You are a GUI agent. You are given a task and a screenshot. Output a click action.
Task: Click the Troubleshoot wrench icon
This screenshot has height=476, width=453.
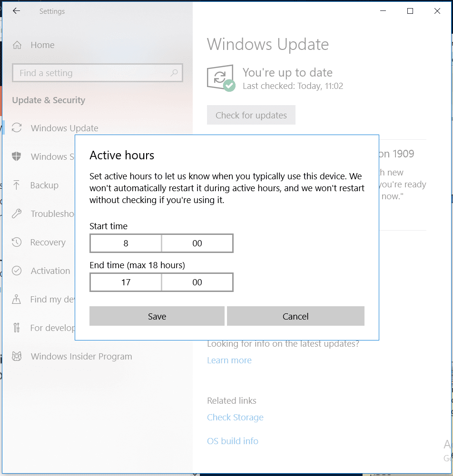pos(17,214)
